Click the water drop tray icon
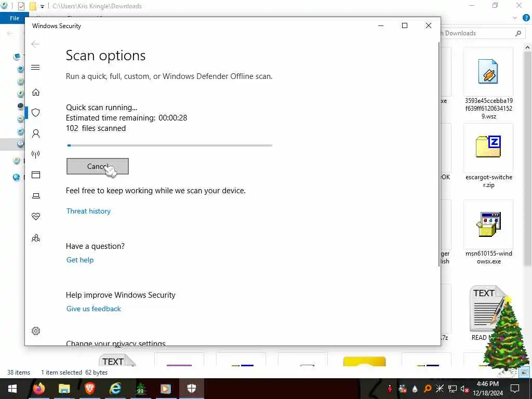This screenshot has width=532, height=399. pos(415,389)
